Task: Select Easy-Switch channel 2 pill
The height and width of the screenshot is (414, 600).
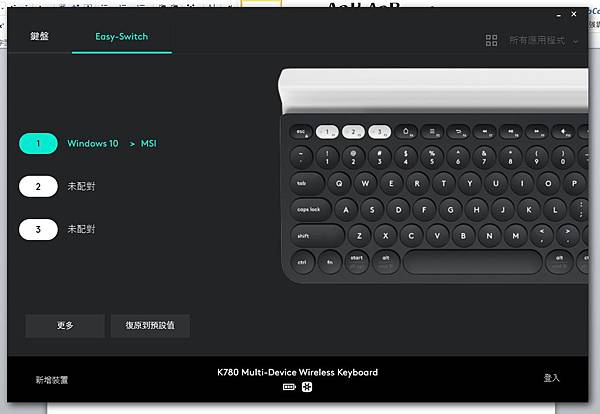Action: point(38,186)
